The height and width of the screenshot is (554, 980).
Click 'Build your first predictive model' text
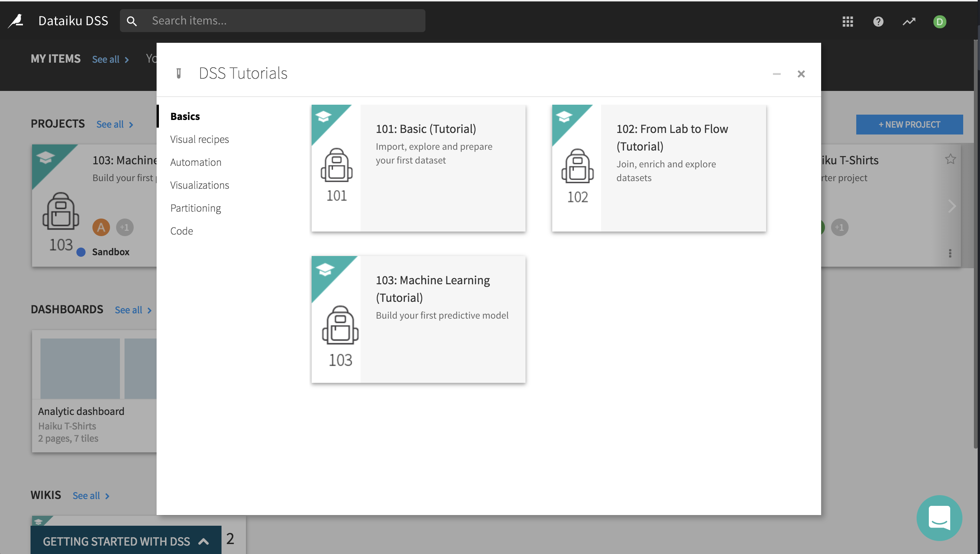442,315
